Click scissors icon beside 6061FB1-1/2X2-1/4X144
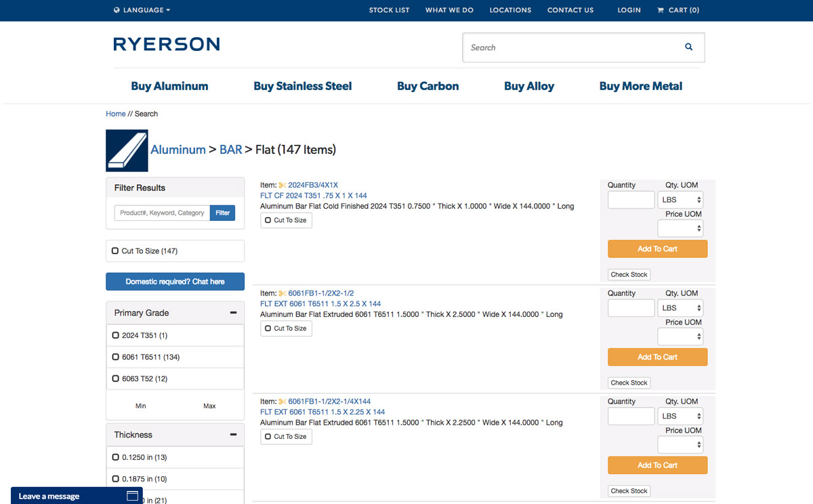813x504 pixels. coord(283,402)
